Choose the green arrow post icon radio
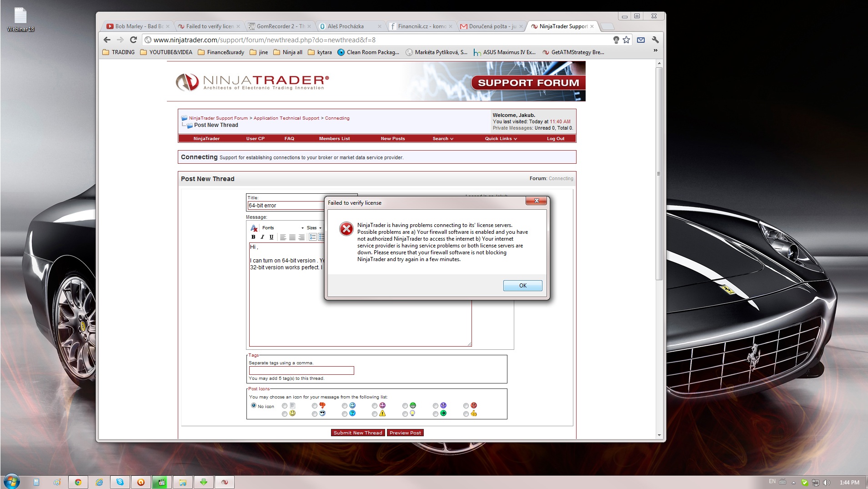 436,414
